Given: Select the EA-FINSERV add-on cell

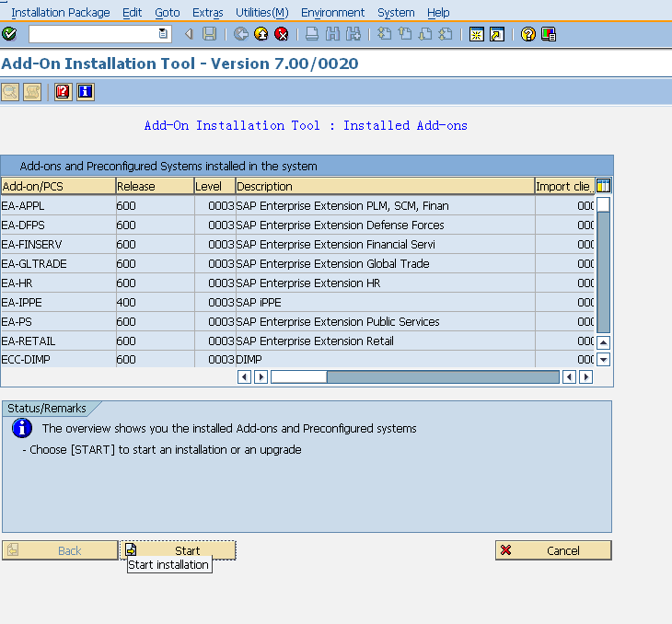Looking at the screenshot, I should pyautogui.click(x=58, y=244).
